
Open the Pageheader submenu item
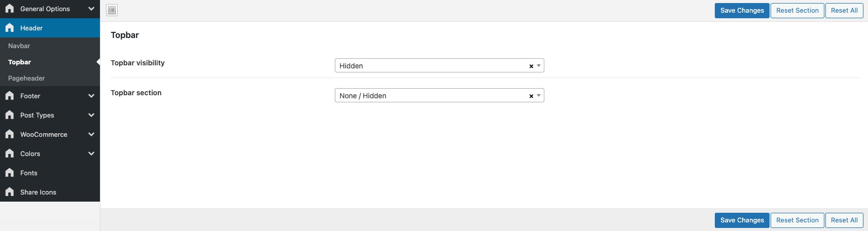click(x=26, y=78)
